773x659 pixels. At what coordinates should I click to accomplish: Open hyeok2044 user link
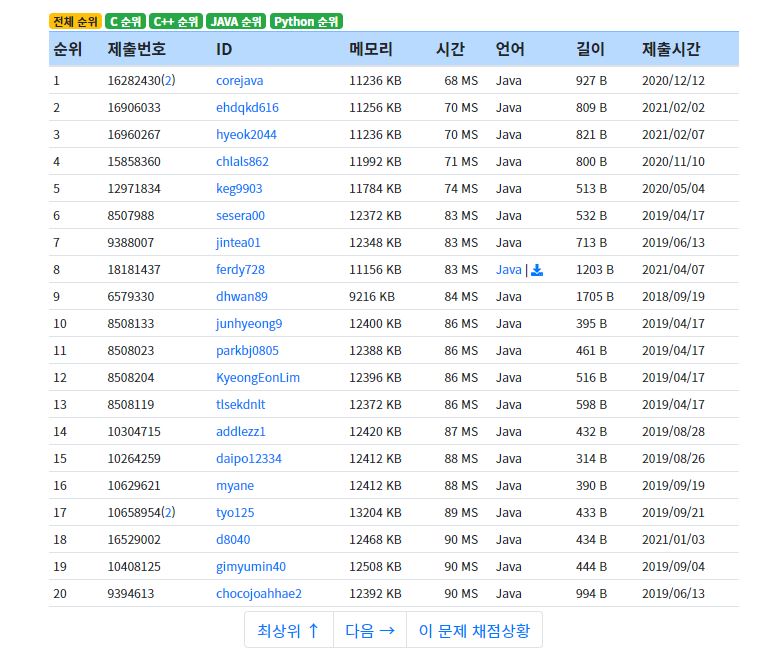pyautogui.click(x=246, y=135)
